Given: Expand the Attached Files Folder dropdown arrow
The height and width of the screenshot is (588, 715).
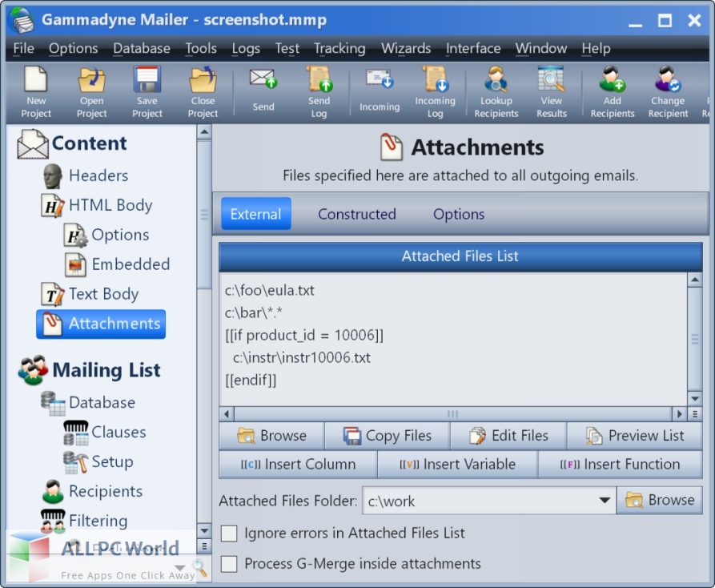Looking at the screenshot, I should (x=605, y=501).
